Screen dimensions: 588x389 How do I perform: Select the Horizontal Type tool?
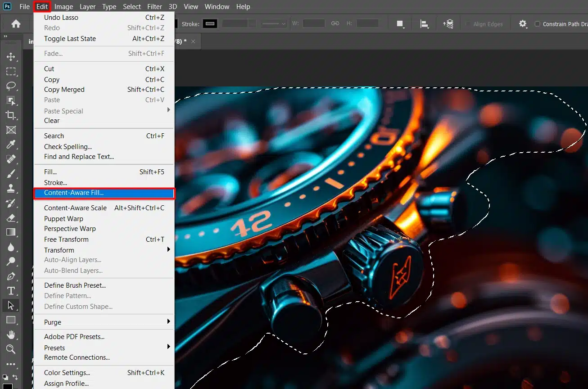click(x=11, y=291)
